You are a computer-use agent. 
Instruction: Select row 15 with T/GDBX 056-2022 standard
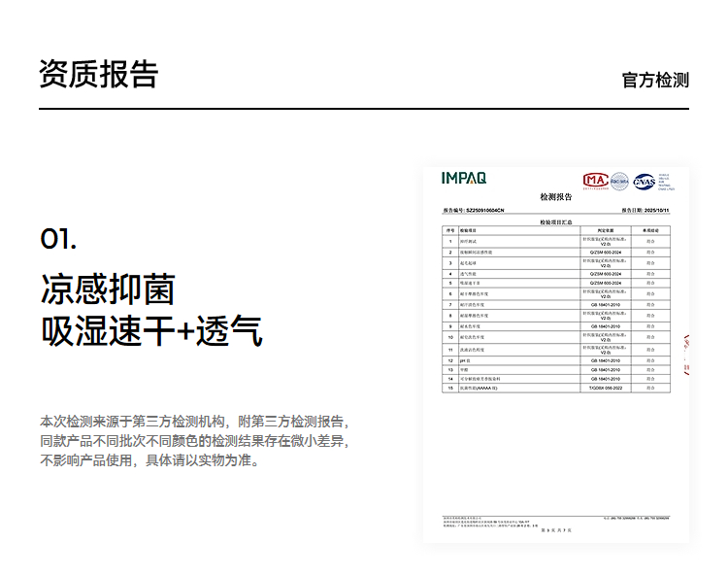pyautogui.click(x=556, y=388)
